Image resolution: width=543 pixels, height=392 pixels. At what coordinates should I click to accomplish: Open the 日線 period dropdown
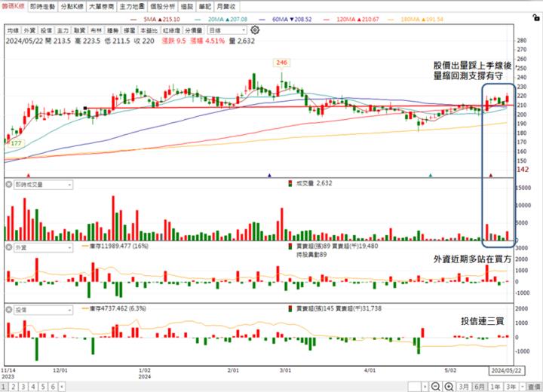click(x=219, y=31)
